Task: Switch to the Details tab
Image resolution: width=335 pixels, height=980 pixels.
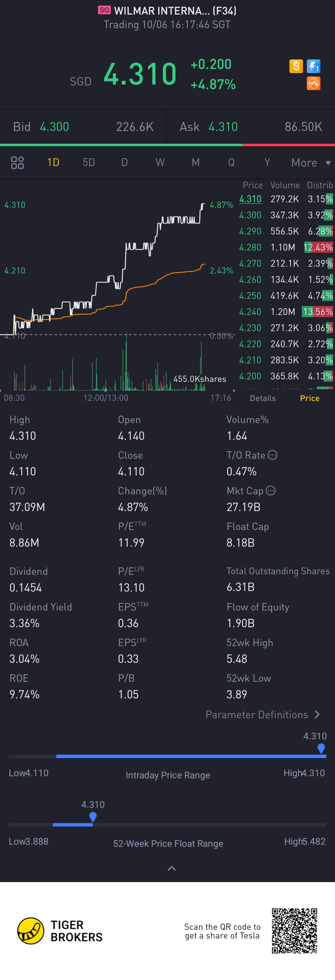Action: (263, 398)
